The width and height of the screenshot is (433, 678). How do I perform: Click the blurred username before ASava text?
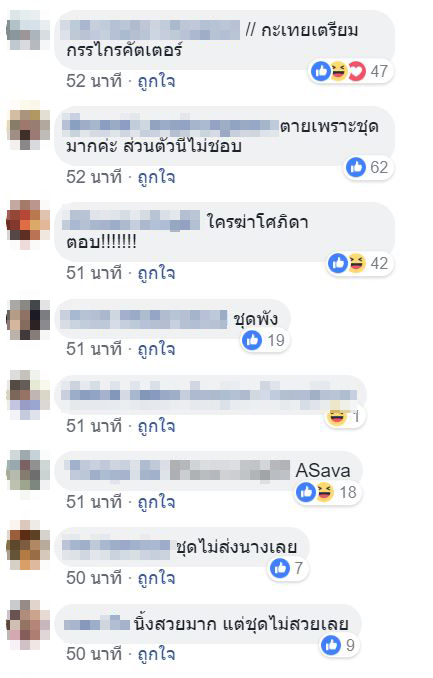[x=179, y=470]
